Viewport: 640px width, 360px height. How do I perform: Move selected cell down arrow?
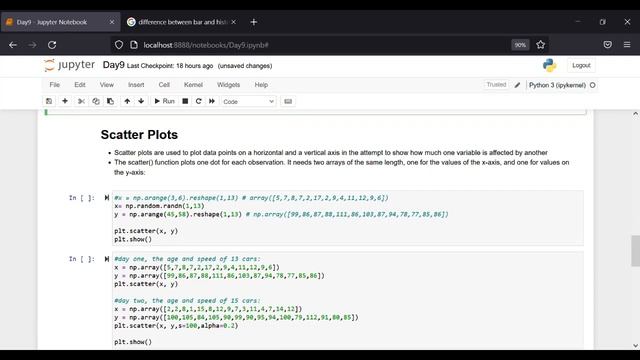(141, 101)
